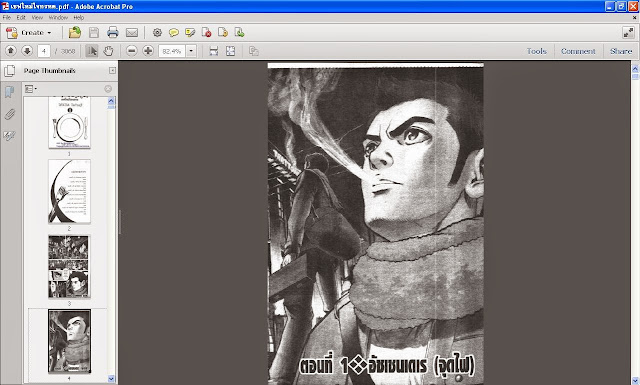640x385 pixels.
Task: Collapse the Page Thumbnails panel
Action: (112, 71)
